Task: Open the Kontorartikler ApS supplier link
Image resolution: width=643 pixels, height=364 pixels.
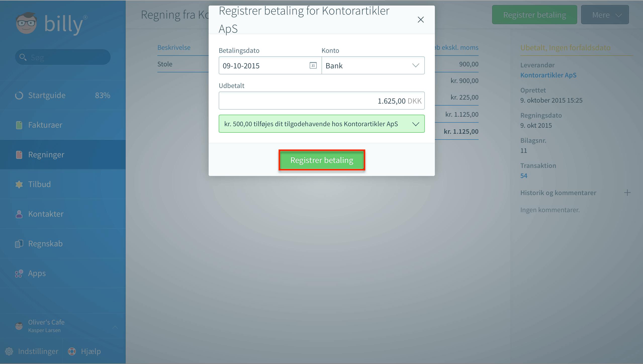Action: coord(548,75)
